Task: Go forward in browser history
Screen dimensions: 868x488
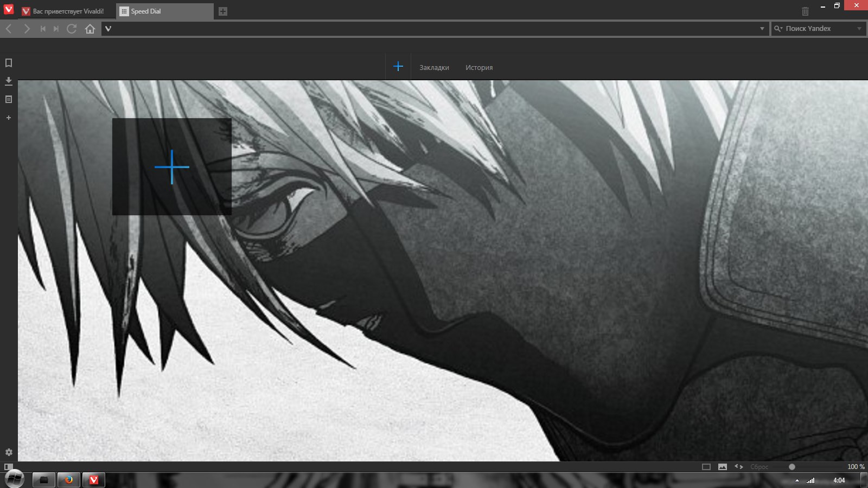Action: pos(27,29)
